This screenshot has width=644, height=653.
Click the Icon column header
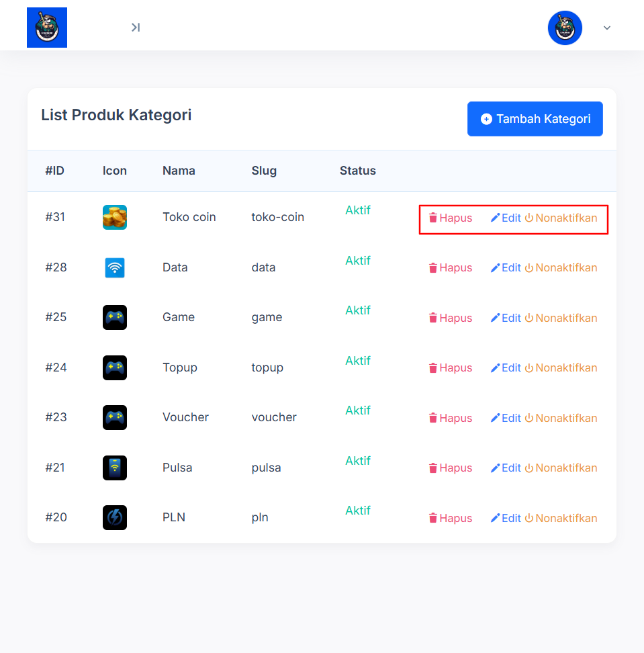[114, 171]
